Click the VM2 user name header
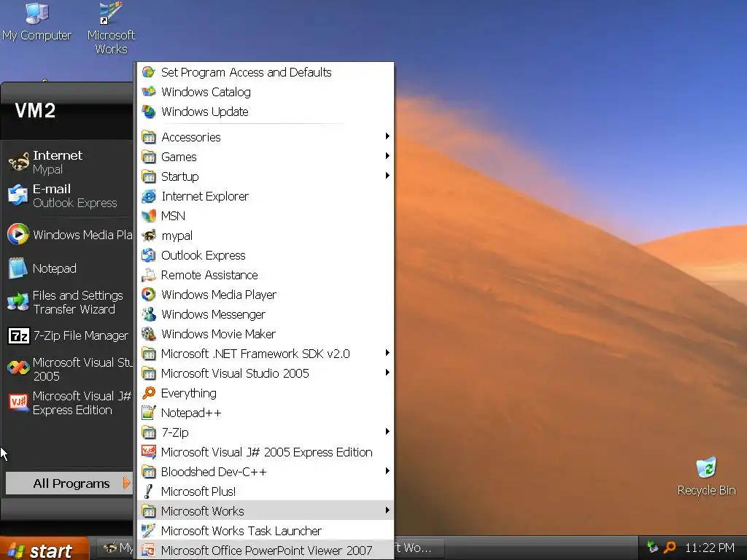Viewport: 747px width, 560px height. pyautogui.click(x=35, y=111)
